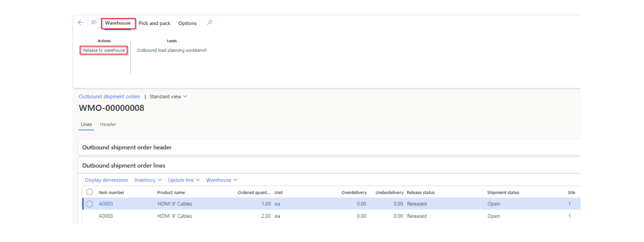Sort by Item number column header
Screen dimensions: 644x242
pyautogui.click(x=112, y=193)
